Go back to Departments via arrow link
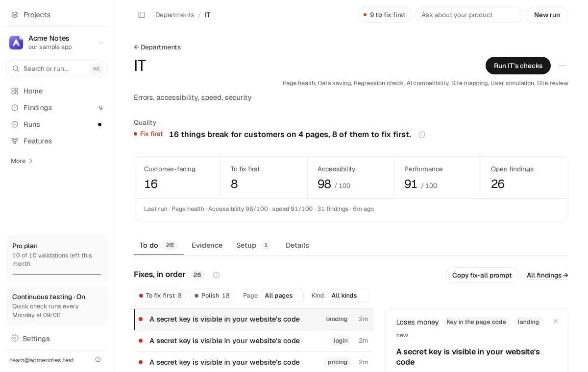Image resolution: width=588 pixels, height=372 pixels. tap(157, 47)
